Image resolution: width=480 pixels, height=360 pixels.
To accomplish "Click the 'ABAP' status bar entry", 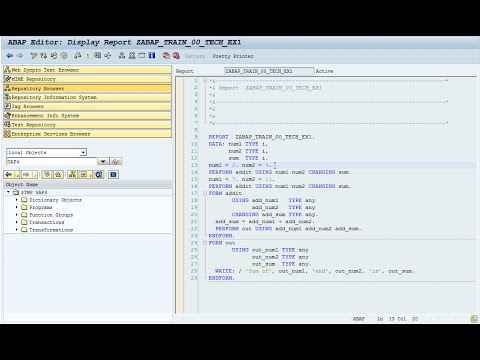I will [x=359, y=319].
